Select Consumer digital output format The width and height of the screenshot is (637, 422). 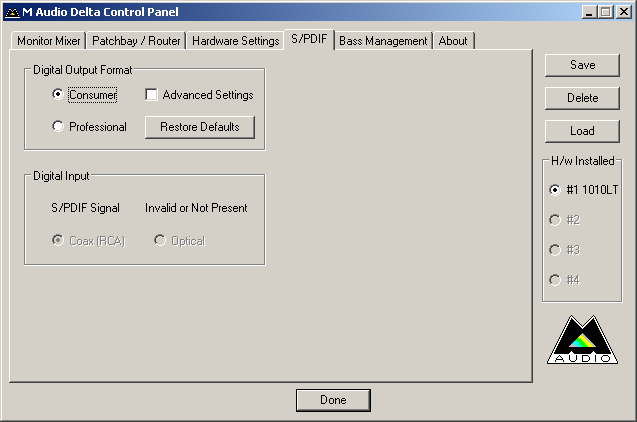tap(58, 95)
